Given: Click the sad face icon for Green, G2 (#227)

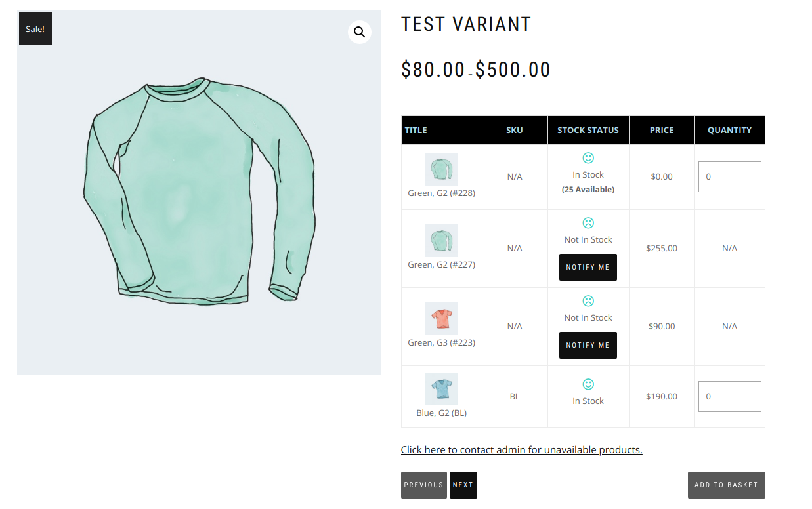Looking at the screenshot, I should [x=588, y=223].
